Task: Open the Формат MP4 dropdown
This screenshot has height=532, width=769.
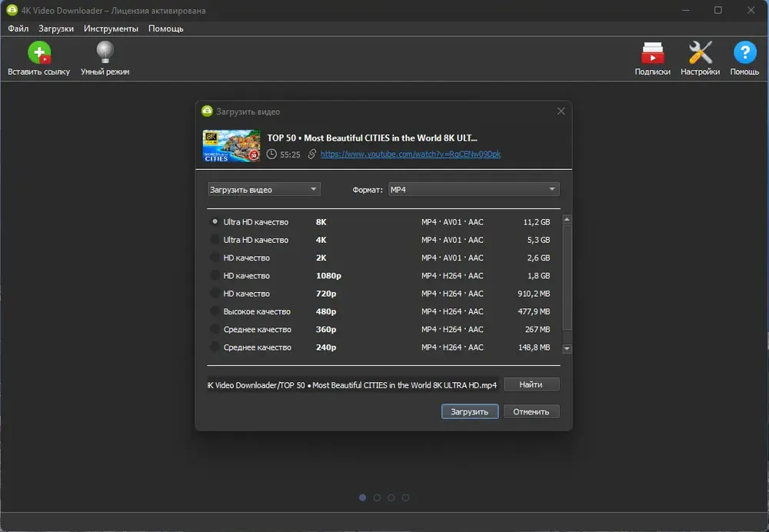Action: point(474,189)
